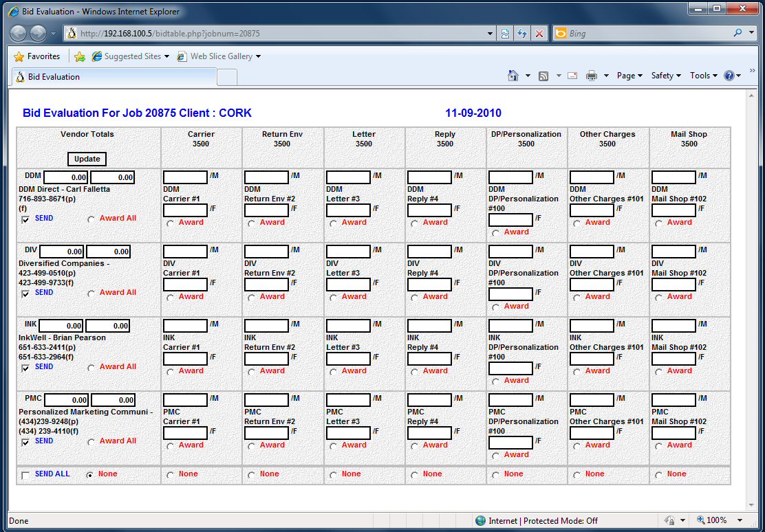This screenshot has height=532, width=765.
Task: Select None radio under Carrier column
Action: point(170,475)
